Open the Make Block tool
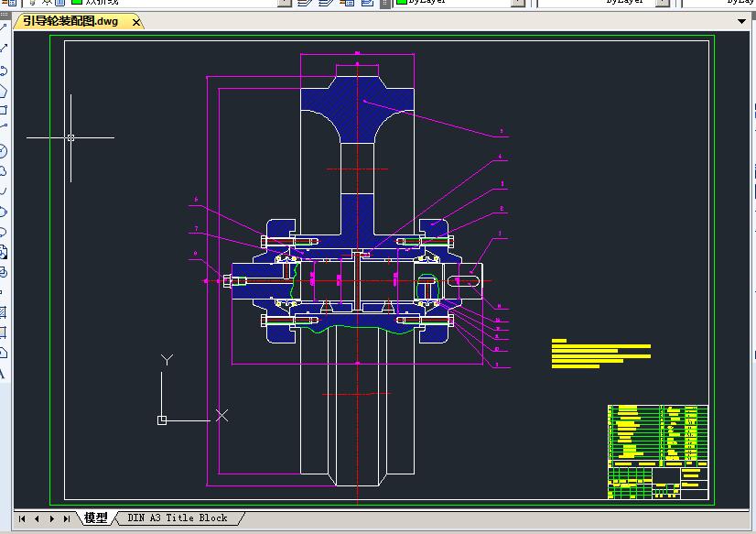Viewport: 756px width, 534px height. click(3, 273)
